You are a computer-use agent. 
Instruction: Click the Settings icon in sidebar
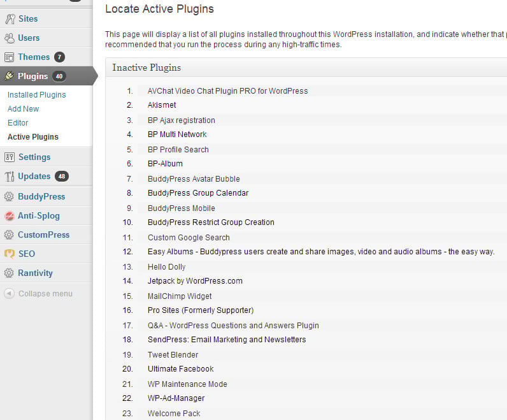(x=9, y=157)
